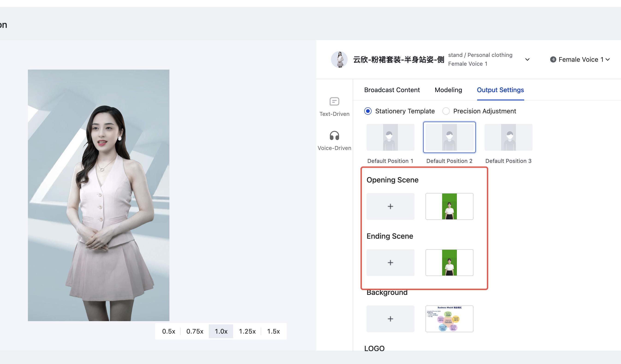
Task: Set preview zoom to 1.25x
Action: click(x=247, y=331)
